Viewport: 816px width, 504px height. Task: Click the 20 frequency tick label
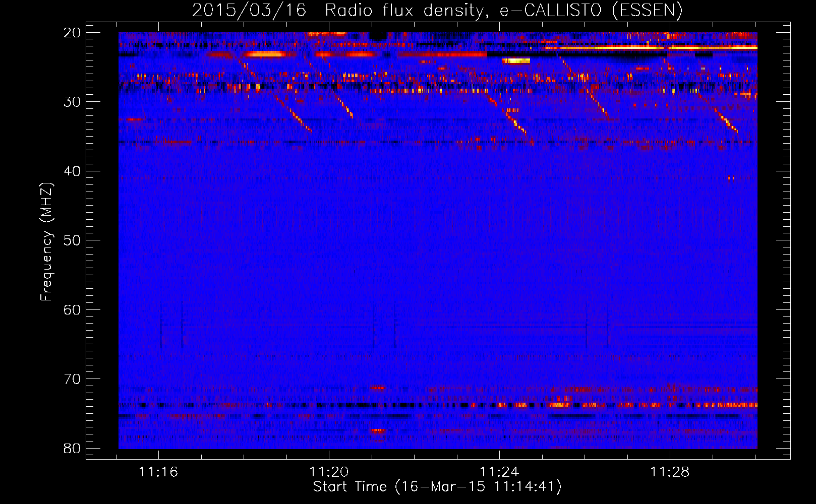[73, 33]
